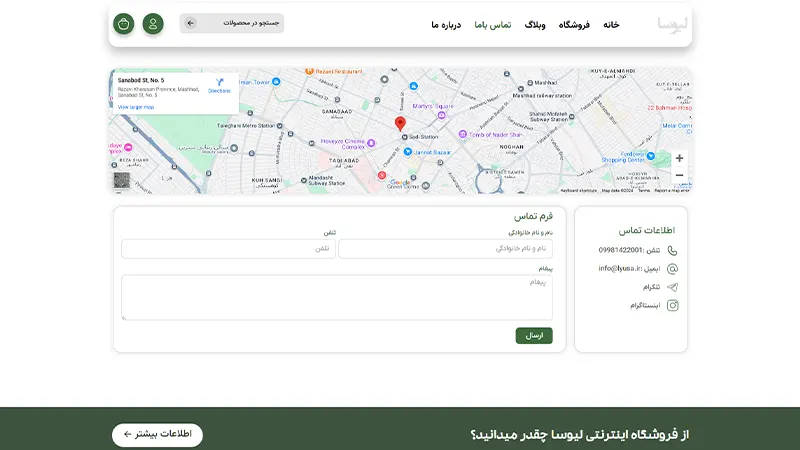Click the اطلاعات بیشتر button
The width and height of the screenshot is (800, 450).
click(157, 435)
